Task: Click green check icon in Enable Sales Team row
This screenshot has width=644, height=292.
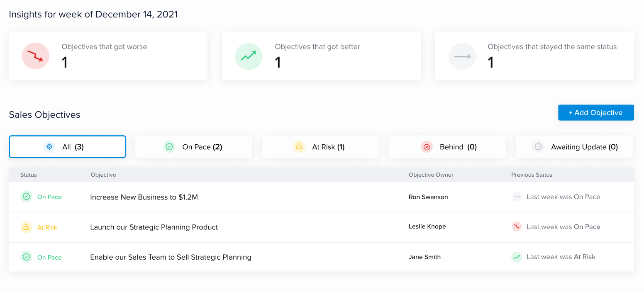Action: coord(26,257)
